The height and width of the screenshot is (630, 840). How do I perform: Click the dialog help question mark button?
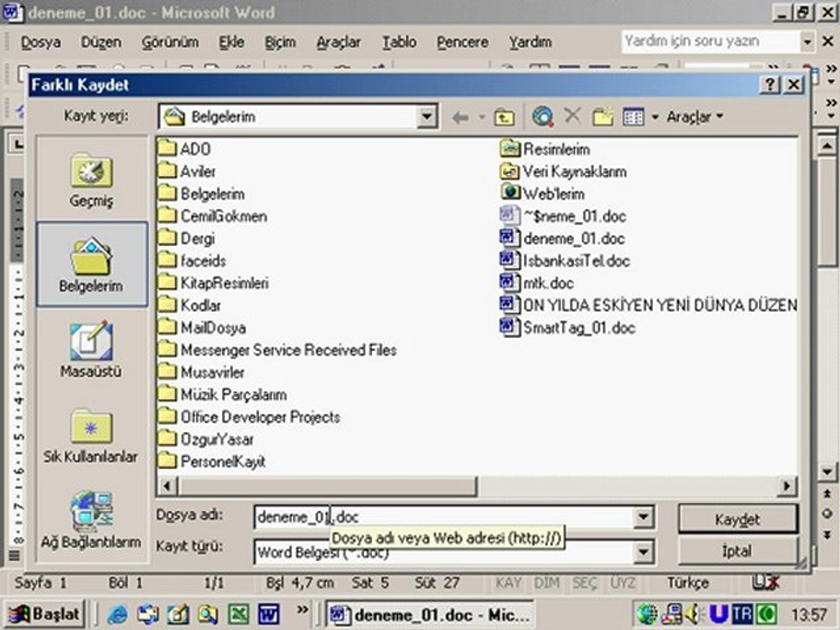click(x=770, y=85)
